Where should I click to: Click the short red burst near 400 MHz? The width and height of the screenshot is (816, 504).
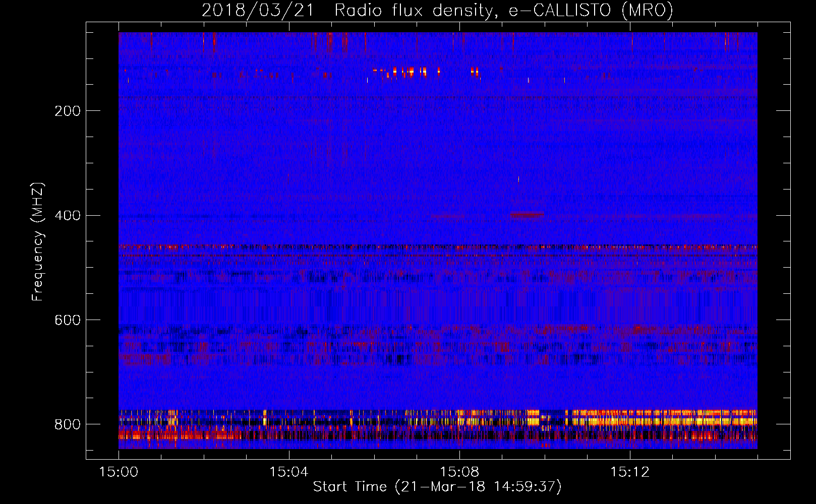click(527, 215)
